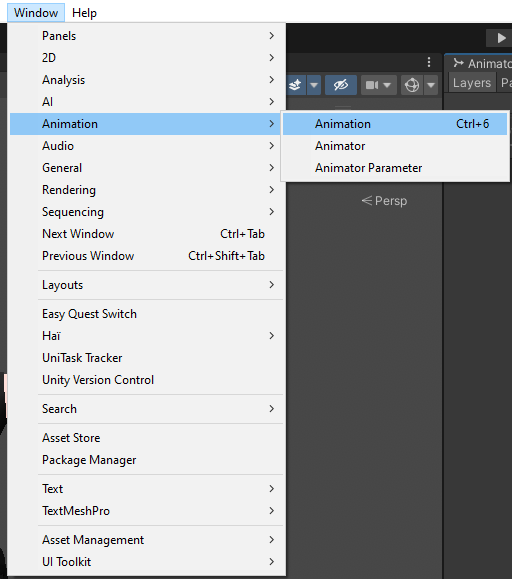The height and width of the screenshot is (579, 512).
Task: Open the 2D submenu
Action: (148, 58)
